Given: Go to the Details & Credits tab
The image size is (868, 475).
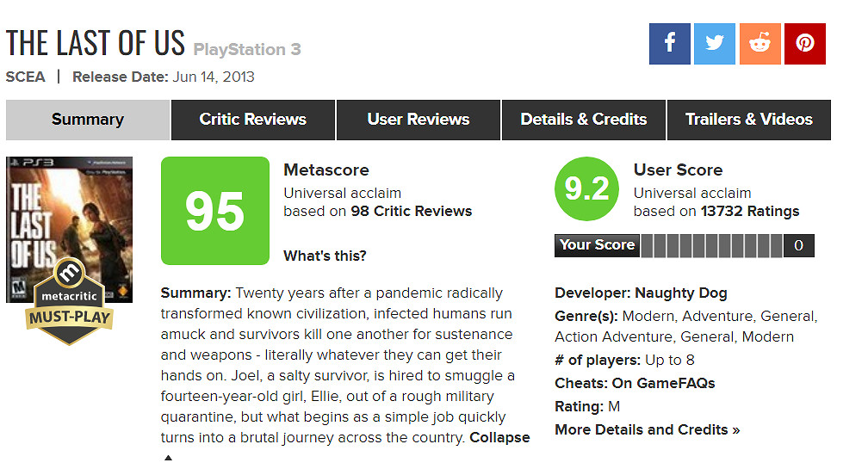Looking at the screenshot, I should click(584, 120).
